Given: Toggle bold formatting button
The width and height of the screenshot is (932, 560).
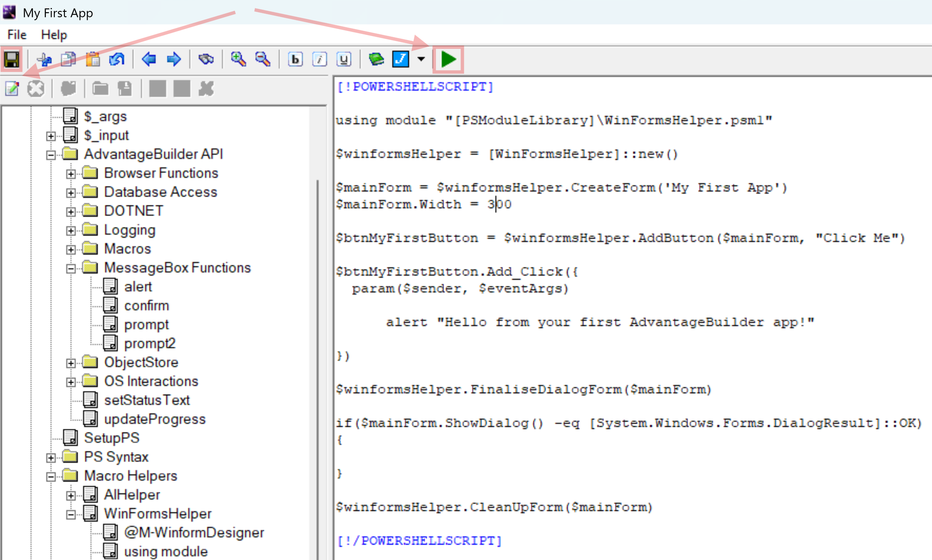Looking at the screenshot, I should point(295,60).
